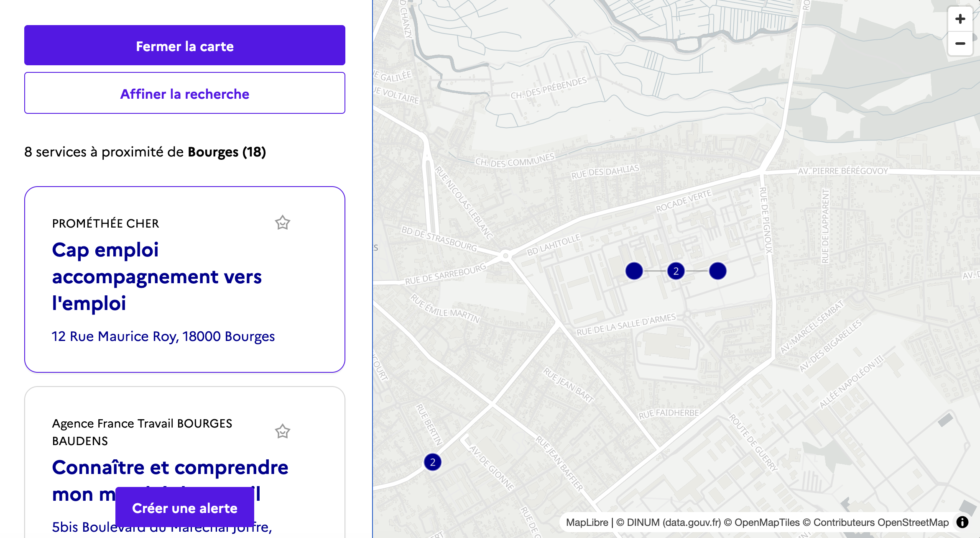Click the DINUM data.gouv.fr attribution
The height and width of the screenshot is (538, 980).
674,523
